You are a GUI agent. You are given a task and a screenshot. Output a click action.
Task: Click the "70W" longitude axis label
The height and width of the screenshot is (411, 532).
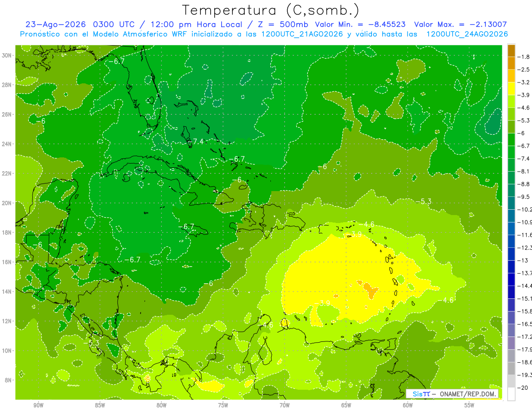[285, 405]
